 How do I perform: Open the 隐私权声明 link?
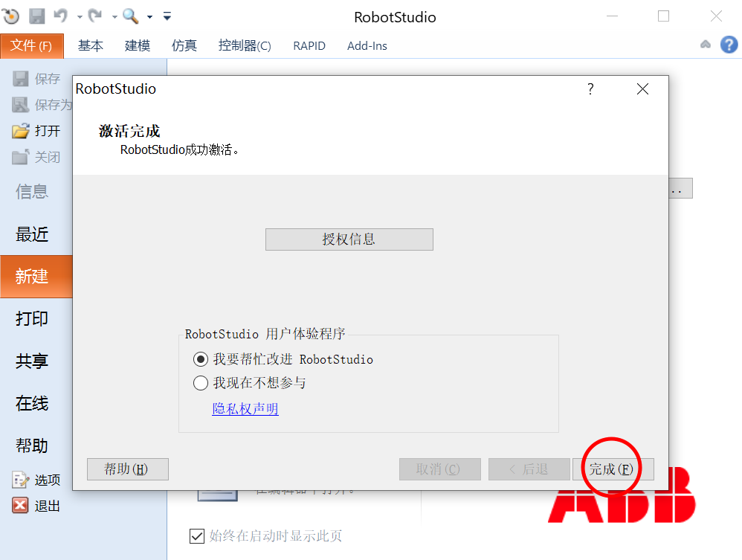245,408
